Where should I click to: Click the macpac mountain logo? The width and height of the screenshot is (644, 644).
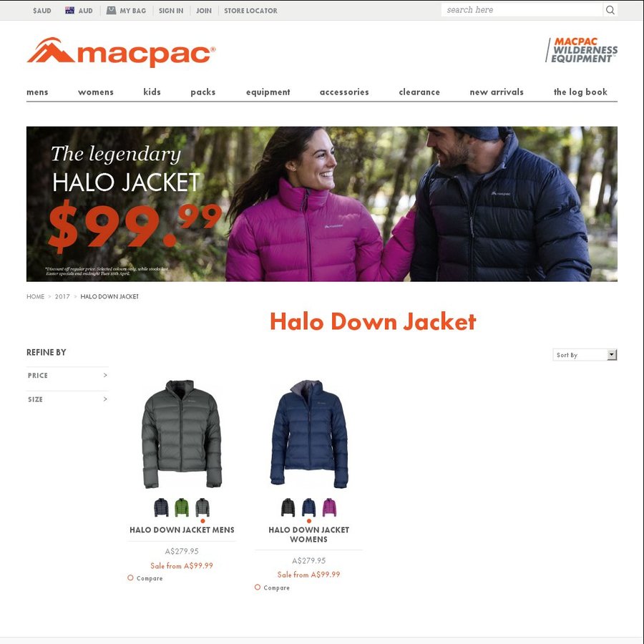point(121,52)
